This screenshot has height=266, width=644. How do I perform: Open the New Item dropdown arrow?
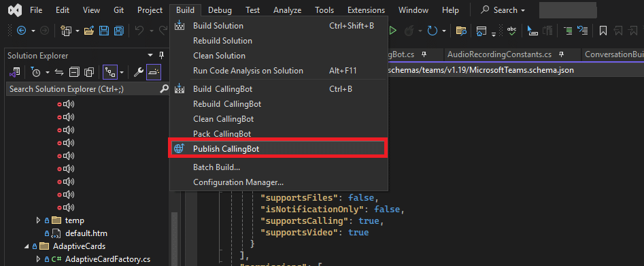pyautogui.click(x=78, y=31)
